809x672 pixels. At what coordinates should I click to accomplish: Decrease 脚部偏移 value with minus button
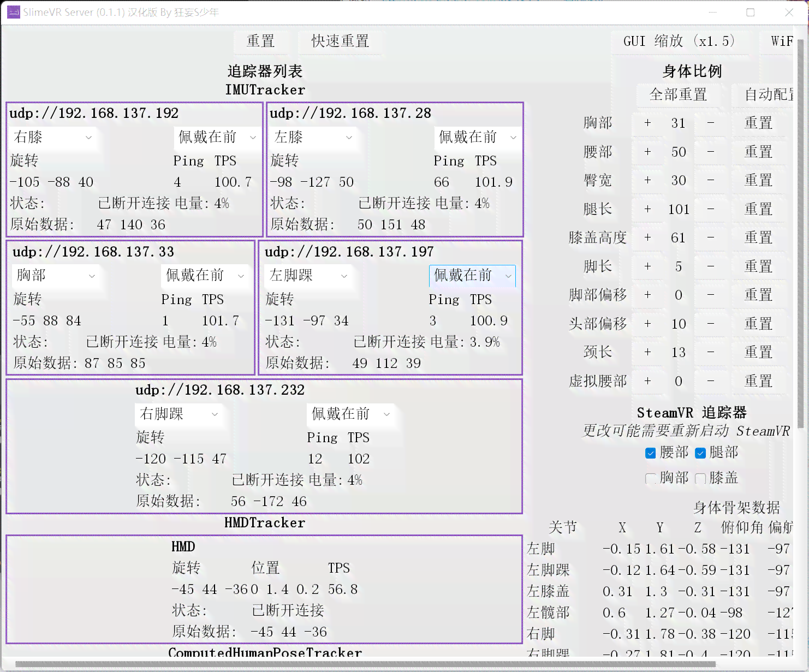pos(711,295)
